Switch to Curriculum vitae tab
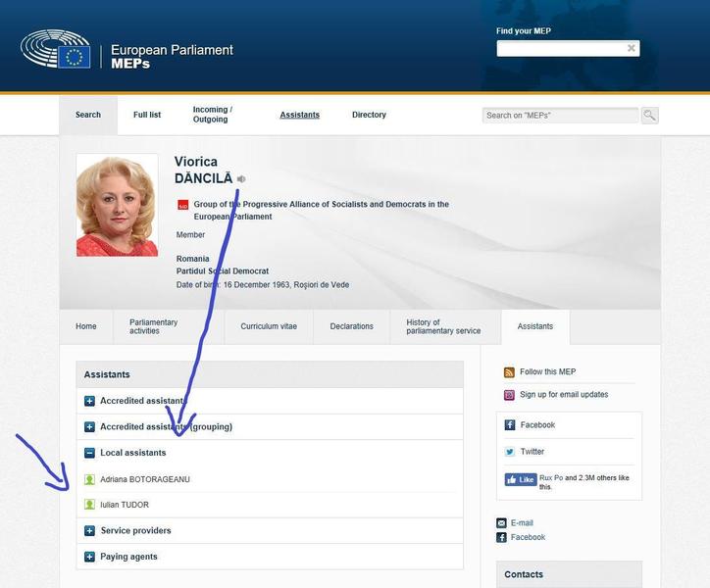The height and width of the screenshot is (588, 710). click(269, 326)
